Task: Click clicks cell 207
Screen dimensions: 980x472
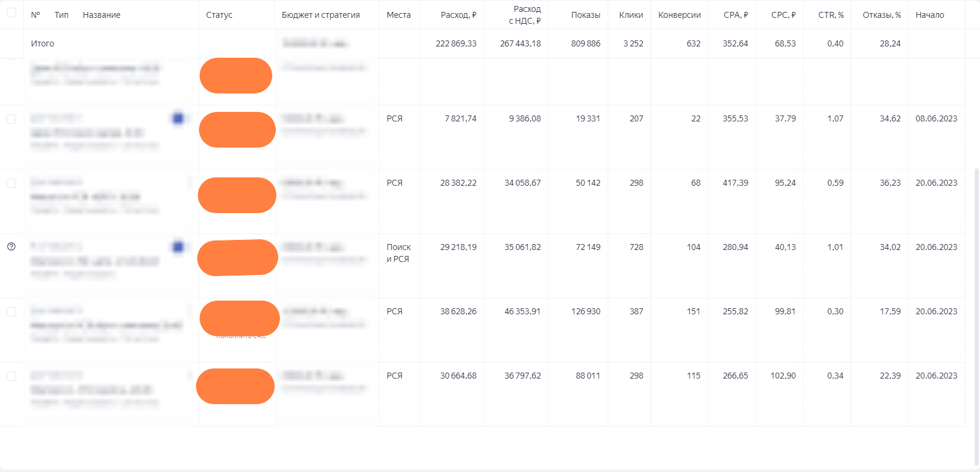Action: tap(636, 118)
